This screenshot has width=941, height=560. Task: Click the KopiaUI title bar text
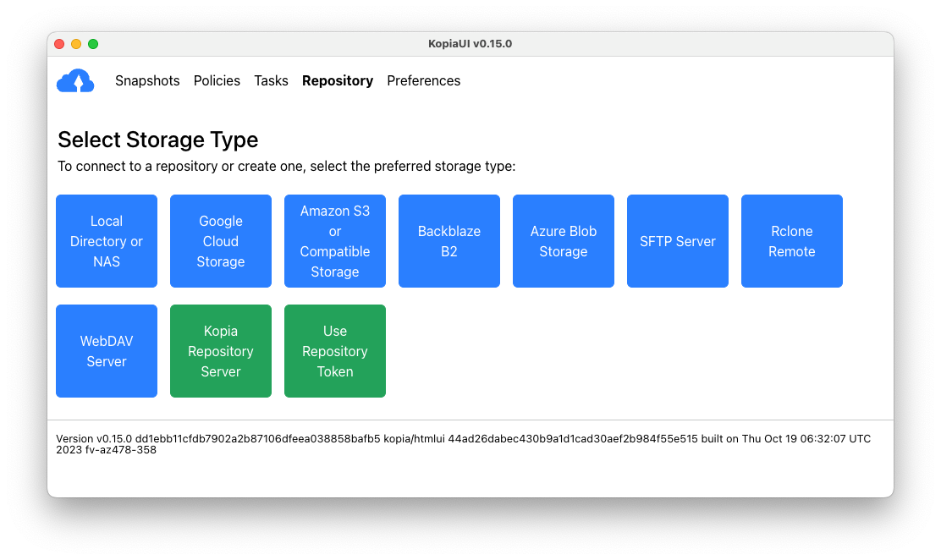point(470,43)
